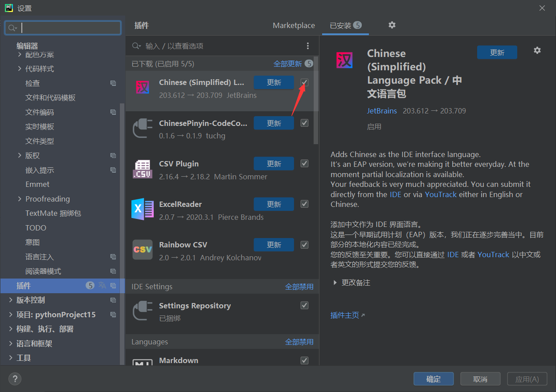
Task: Select TextMate 捆绑包 in settings tree
Action: [x=53, y=213]
